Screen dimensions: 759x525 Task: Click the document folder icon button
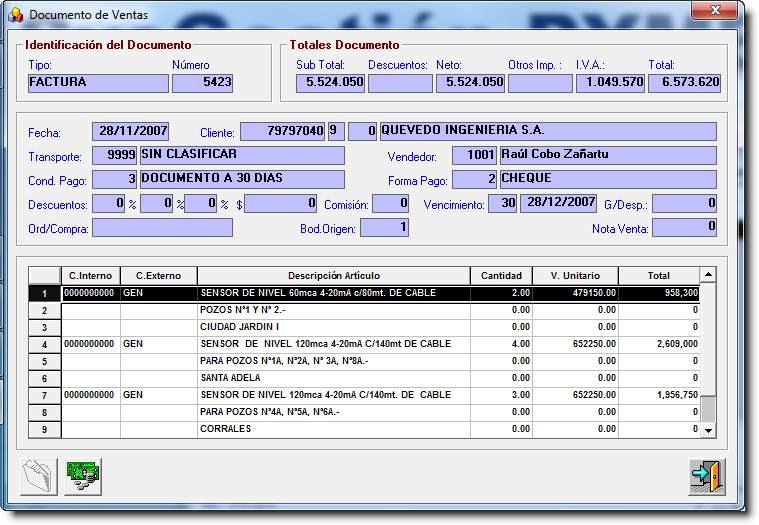click(x=39, y=477)
